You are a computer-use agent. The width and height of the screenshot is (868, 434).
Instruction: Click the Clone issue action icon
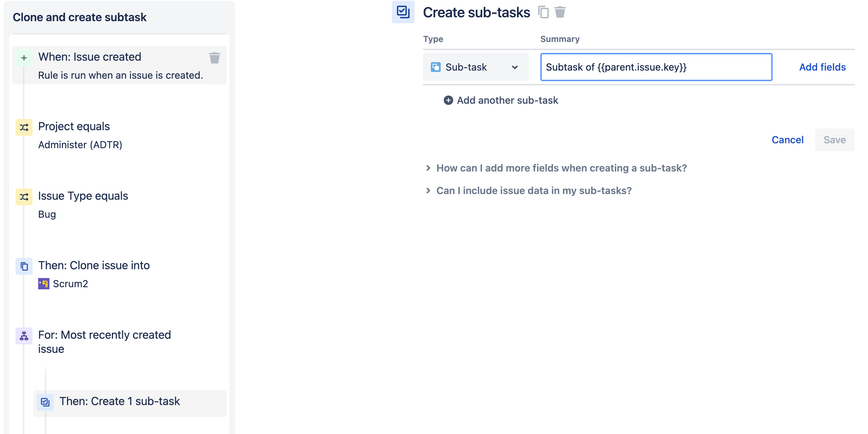24,266
